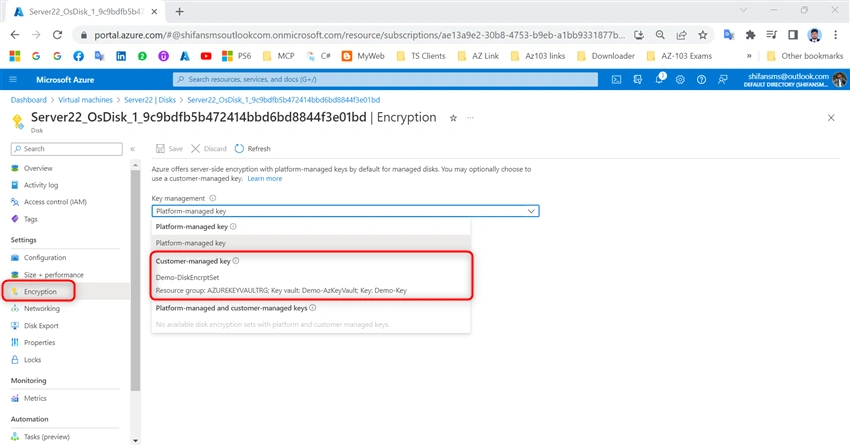Open the notifications bell
Screen dimensions: 850x446
click(659, 79)
